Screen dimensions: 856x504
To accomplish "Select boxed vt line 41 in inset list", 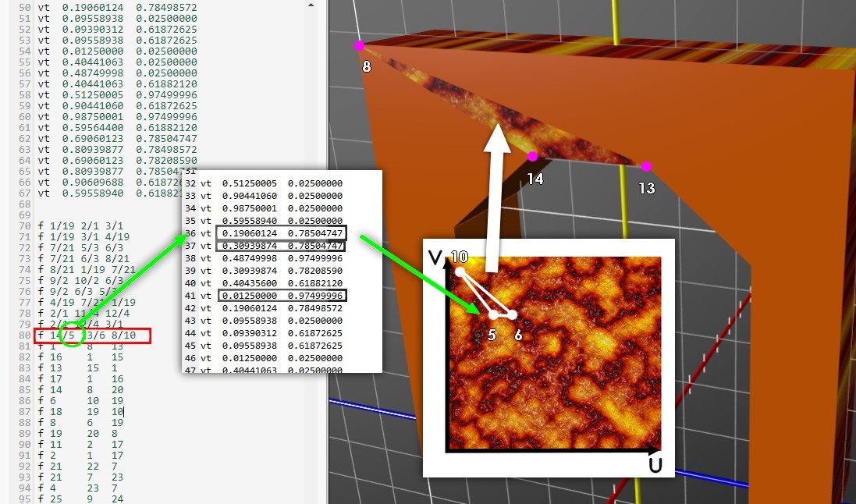I will [x=282, y=295].
